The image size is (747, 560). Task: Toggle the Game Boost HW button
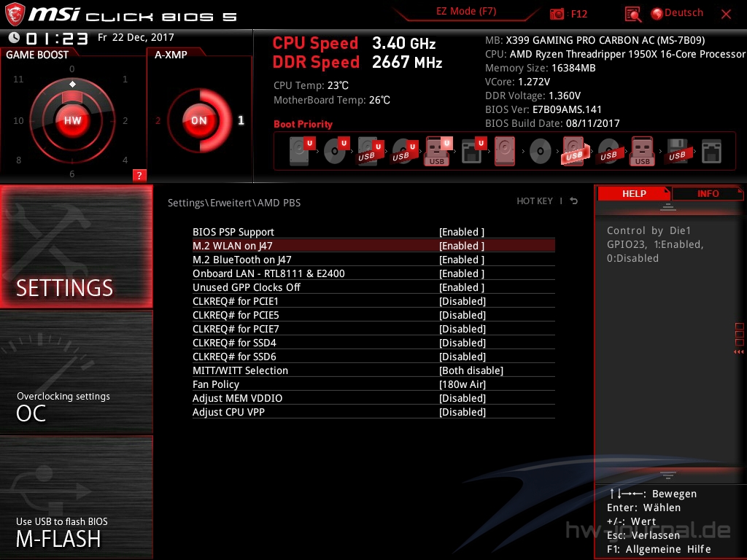[x=73, y=120]
